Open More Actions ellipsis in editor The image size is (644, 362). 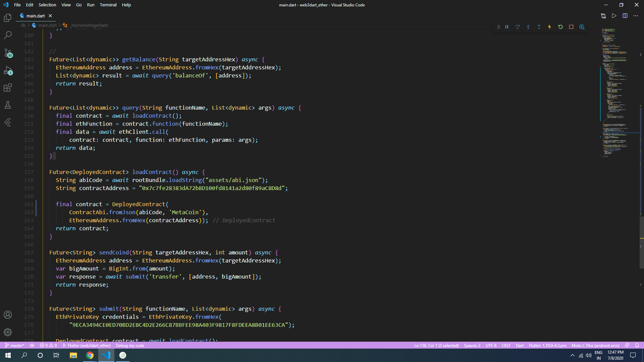pyautogui.click(x=636, y=16)
